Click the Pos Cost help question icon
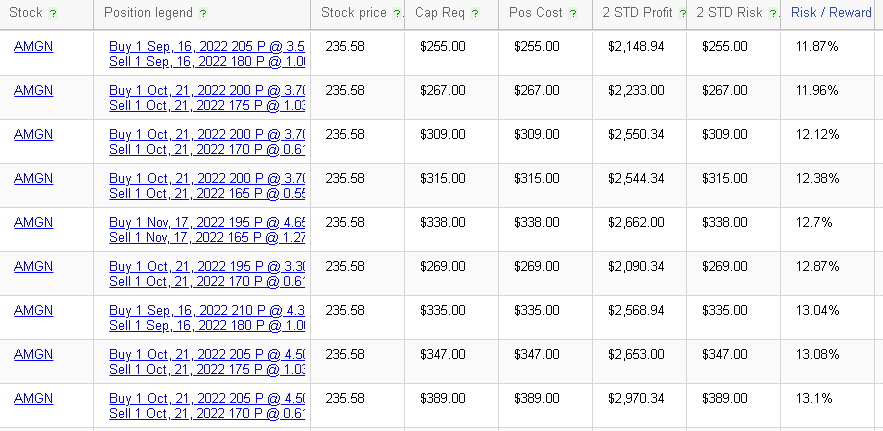This screenshot has width=883, height=431. click(573, 14)
